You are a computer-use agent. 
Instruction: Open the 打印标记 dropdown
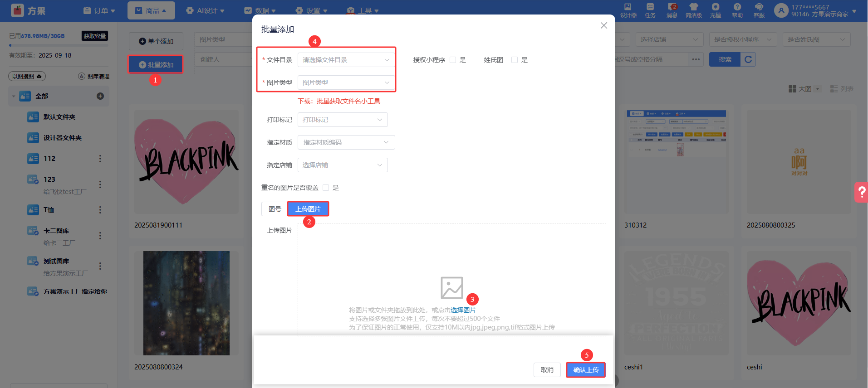pos(343,120)
